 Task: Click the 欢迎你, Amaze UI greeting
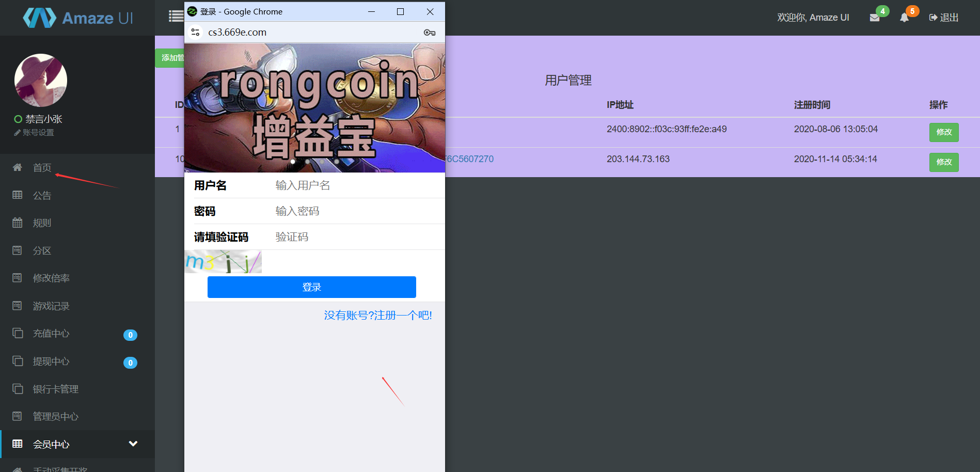[x=813, y=18]
